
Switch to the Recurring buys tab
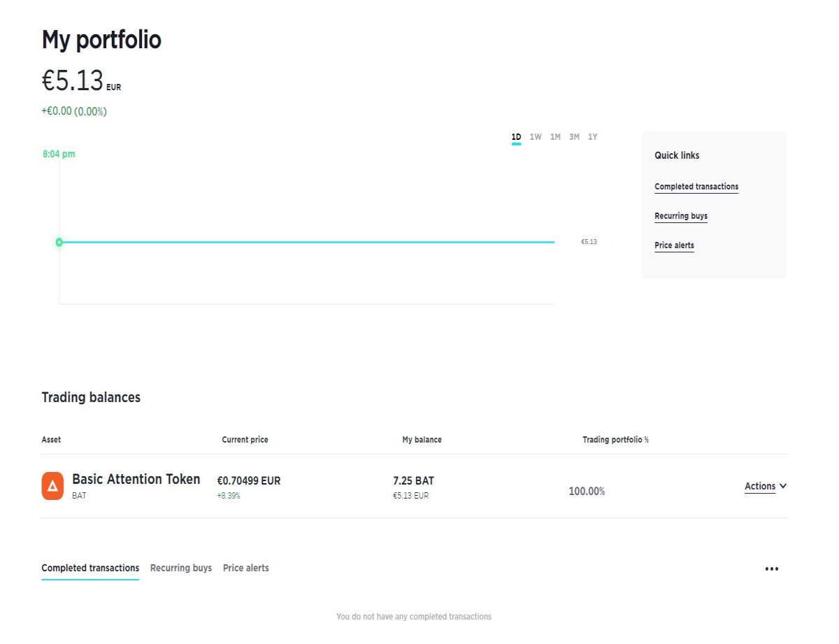[181, 568]
